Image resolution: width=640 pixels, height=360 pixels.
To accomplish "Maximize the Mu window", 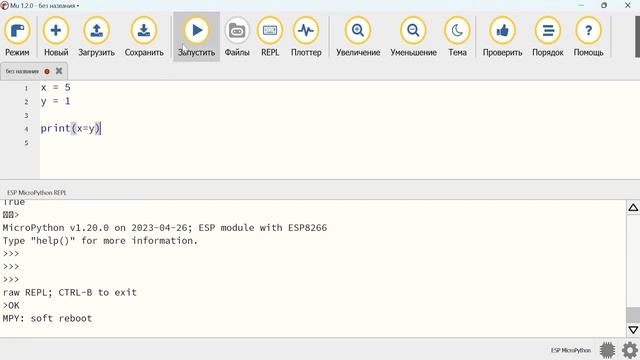I will 604,5.
